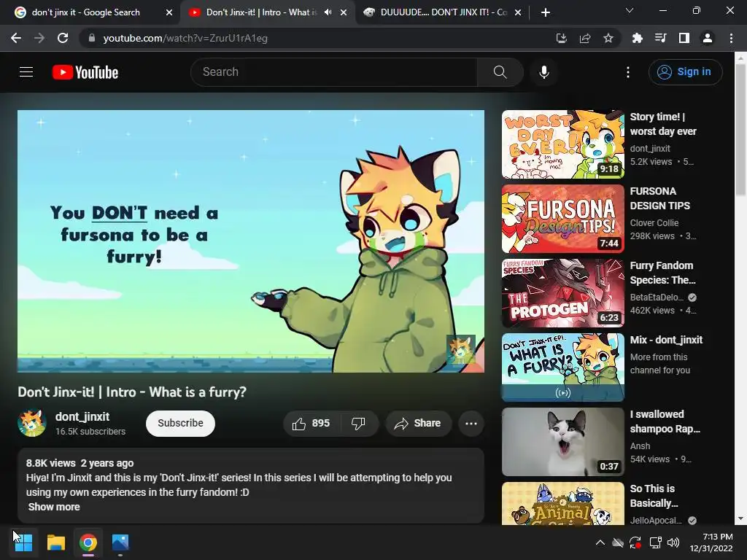Screen dimensions: 747x560
Task: Close the Google Search tab
Action: (x=169, y=12)
